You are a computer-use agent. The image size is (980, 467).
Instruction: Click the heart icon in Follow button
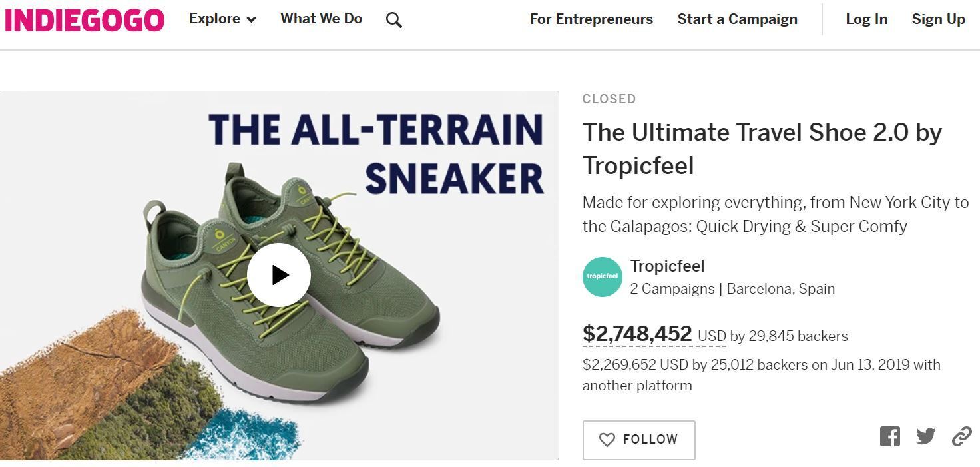click(607, 440)
